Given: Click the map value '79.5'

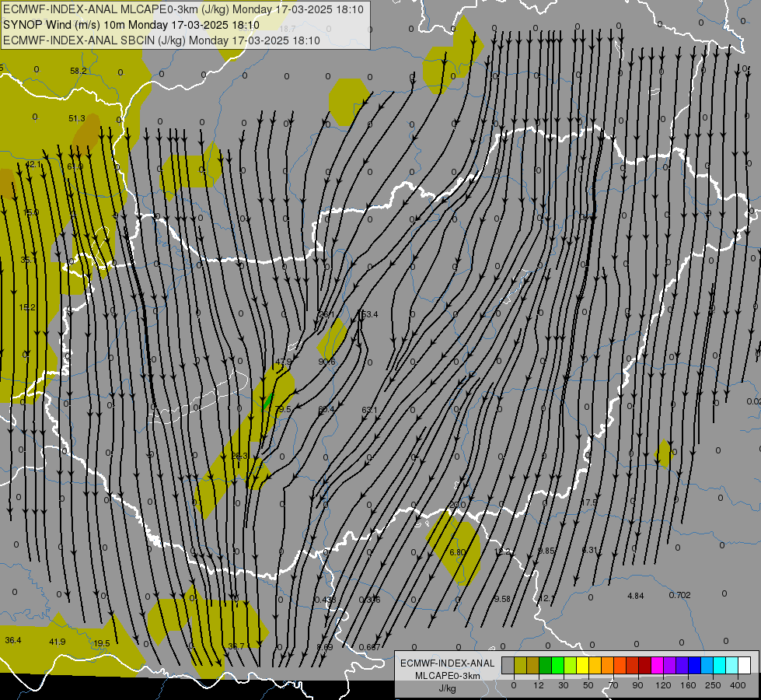Looking at the screenshot, I should click(284, 410).
